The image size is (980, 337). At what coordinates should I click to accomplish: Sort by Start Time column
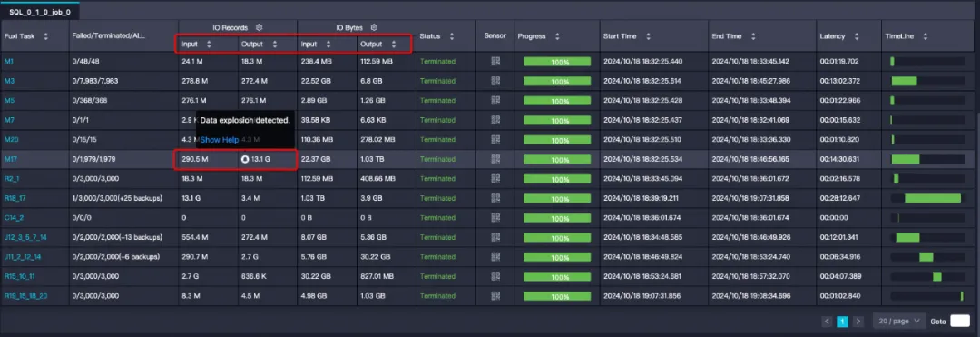[x=648, y=36]
